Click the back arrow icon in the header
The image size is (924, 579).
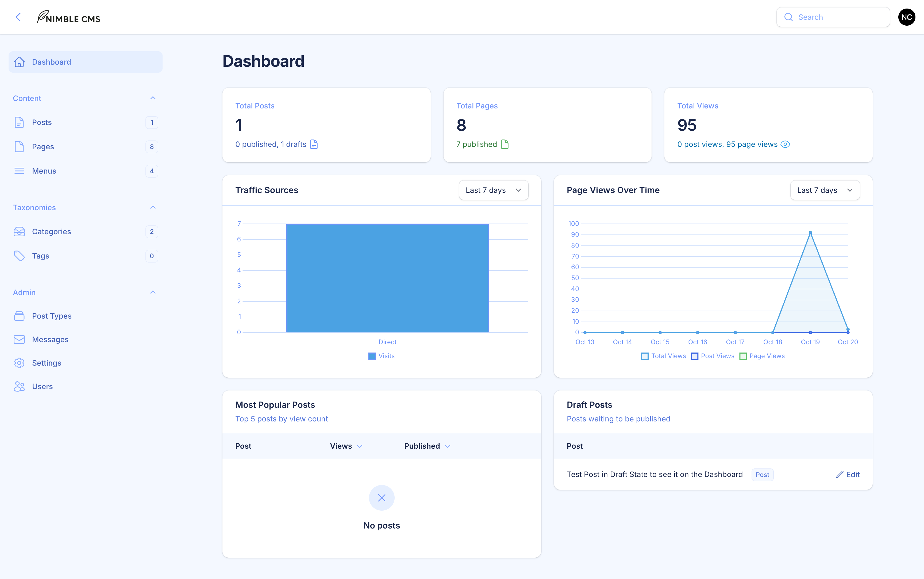click(x=18, y=17)
